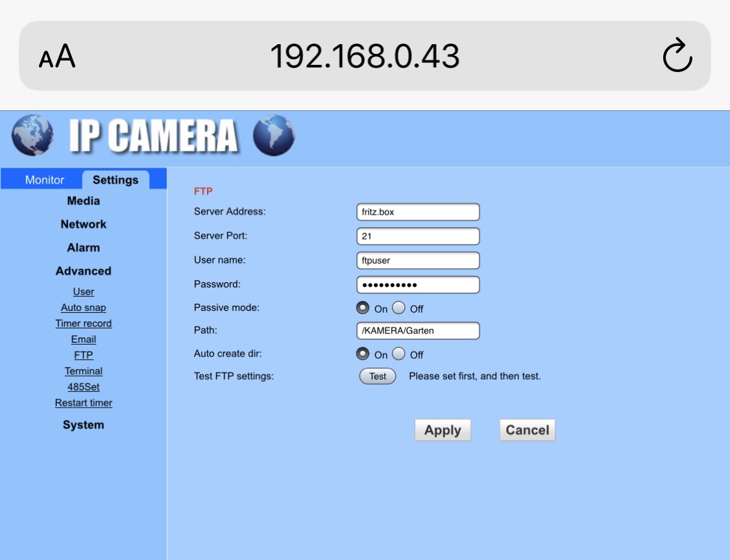Tap the browser address bar URL
Image resolution: width=730 pixels, height=560 pixels.
365,56
